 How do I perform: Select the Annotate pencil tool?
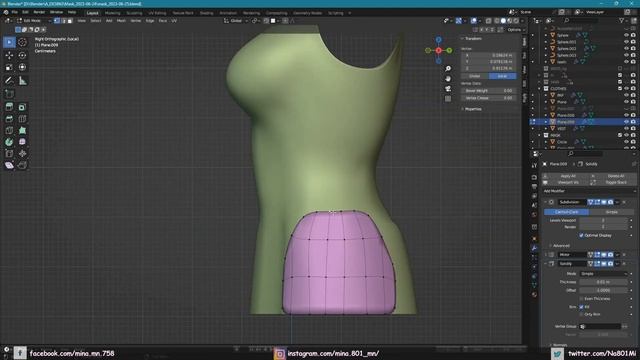click(x=9, y=81)
